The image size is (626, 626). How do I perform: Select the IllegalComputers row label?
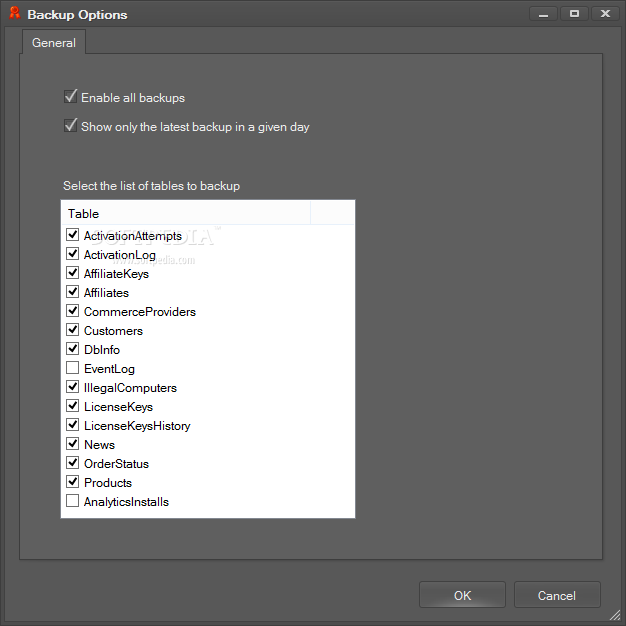coord(130,388)
